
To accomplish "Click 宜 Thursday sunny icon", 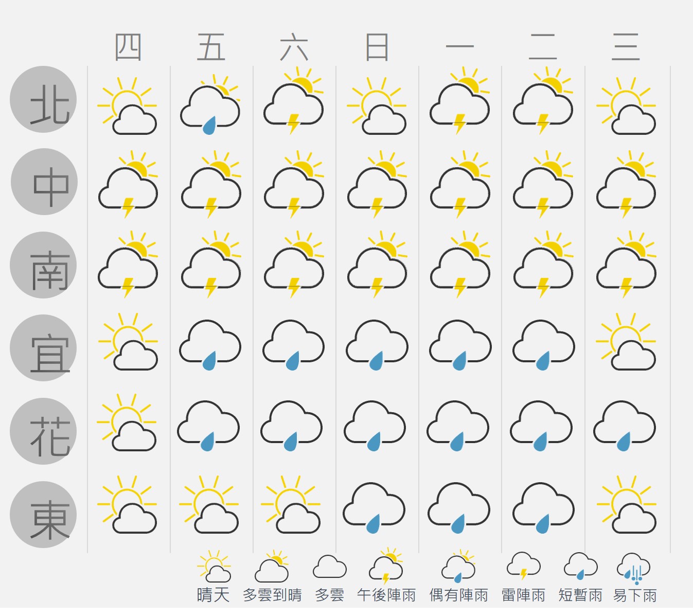I will pos(128,341).
